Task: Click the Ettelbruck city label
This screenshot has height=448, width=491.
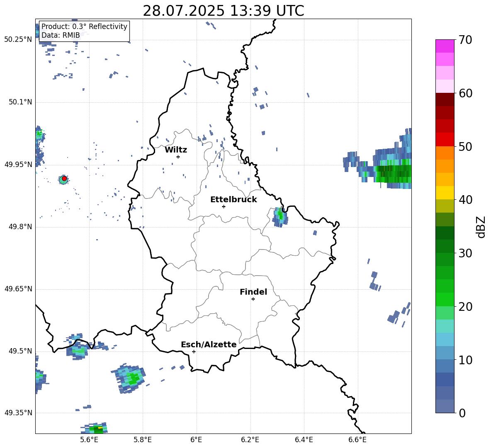Action: click(x=233, y=200)
